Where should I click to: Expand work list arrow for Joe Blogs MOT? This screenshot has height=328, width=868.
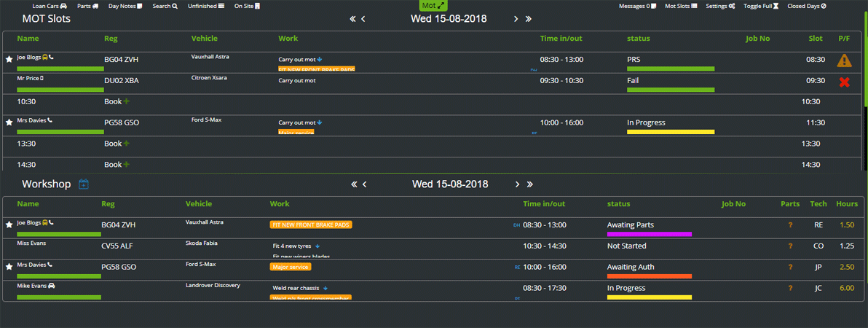coord(320,60)
